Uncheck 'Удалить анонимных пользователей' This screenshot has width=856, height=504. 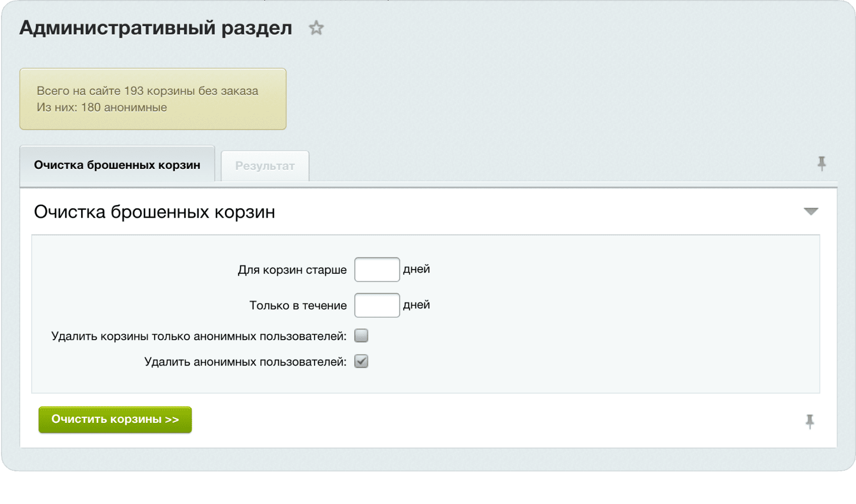point(361,361)
